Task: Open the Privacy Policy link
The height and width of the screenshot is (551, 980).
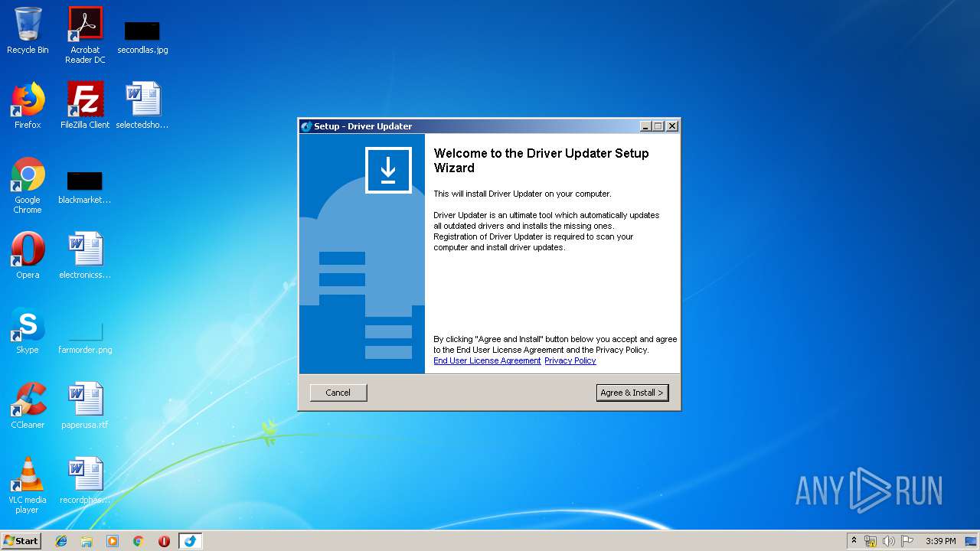Action: 570,360
